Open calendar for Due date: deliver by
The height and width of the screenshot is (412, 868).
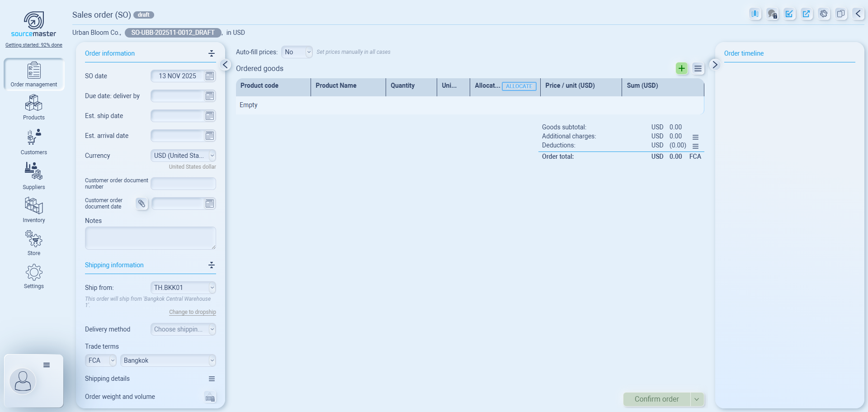point(210,96)
